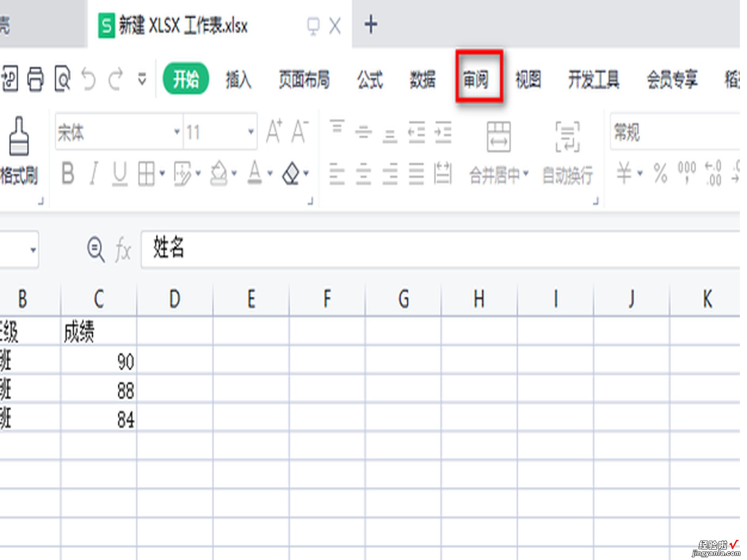Image resolution: width=747 pixels, height=560 pixels.
Task: Decrease indent icon
Action: (x=417, y=132)
